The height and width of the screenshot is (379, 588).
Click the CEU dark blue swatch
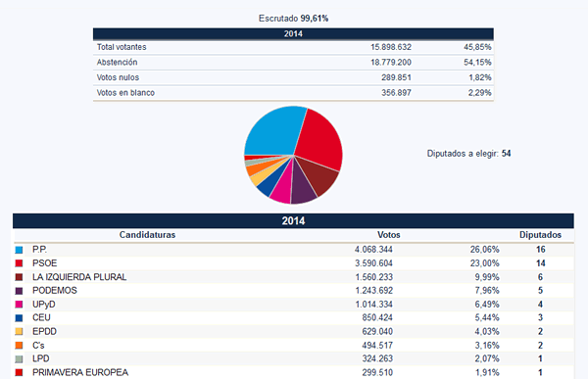tap(19, 318)
